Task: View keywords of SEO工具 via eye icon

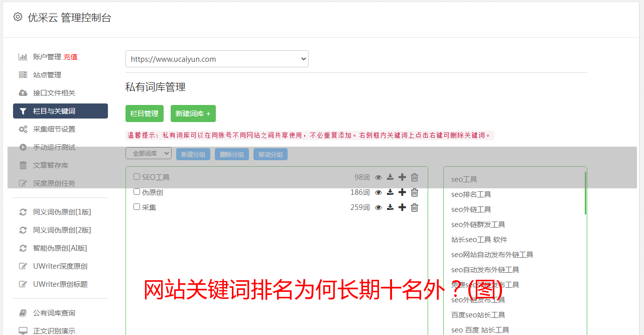Action: [378, 177]
